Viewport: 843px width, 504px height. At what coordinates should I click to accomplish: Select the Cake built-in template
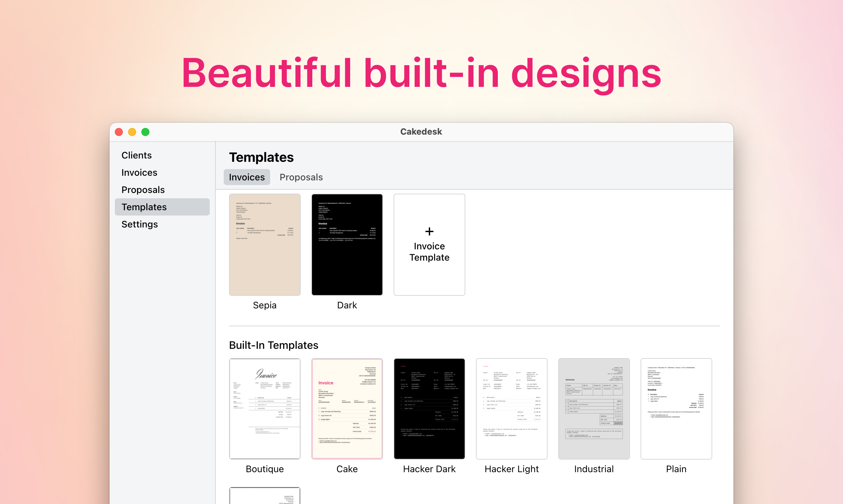[x=347, y=409]
